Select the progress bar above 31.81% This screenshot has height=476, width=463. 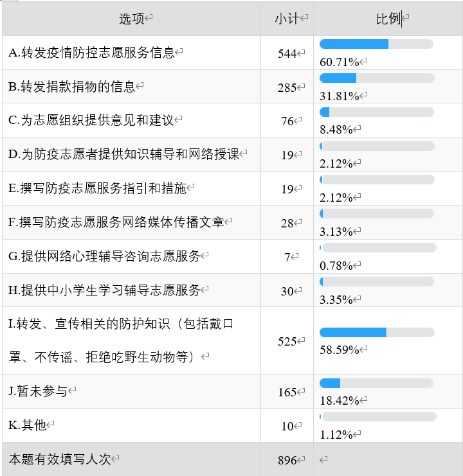[377, 78]
